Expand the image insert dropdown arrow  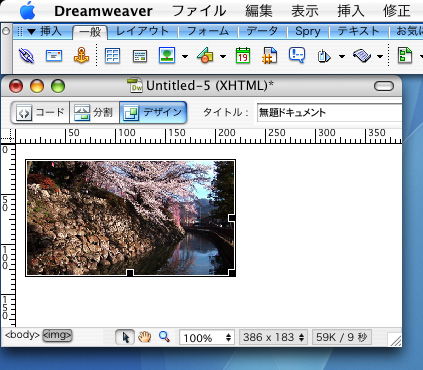point(185,56)
